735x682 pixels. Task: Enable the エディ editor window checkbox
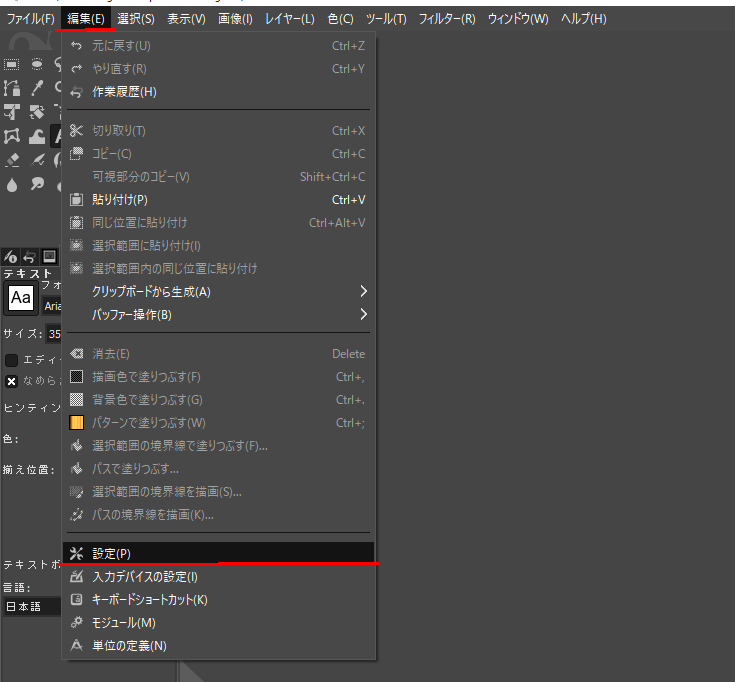pyautogui.click(x=11, y=360)
